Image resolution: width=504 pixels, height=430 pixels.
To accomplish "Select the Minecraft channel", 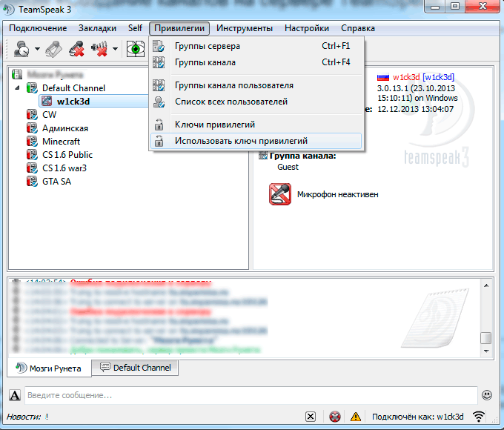I will click(61, 142).
